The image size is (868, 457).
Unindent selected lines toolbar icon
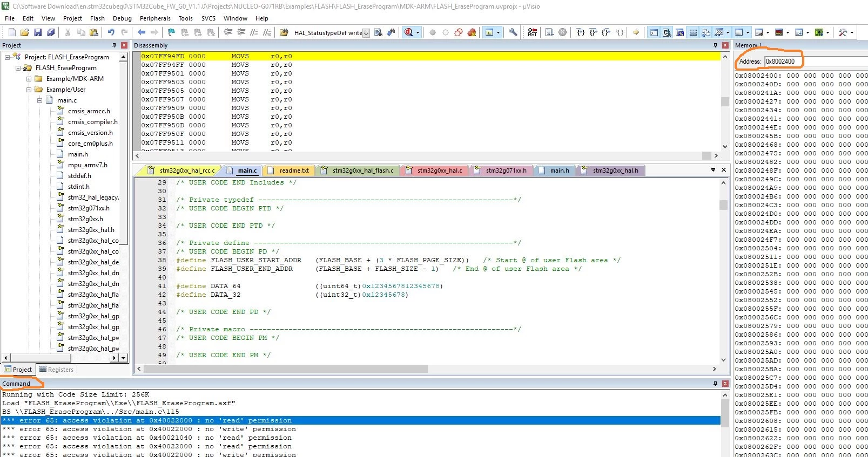pos(241,32)
